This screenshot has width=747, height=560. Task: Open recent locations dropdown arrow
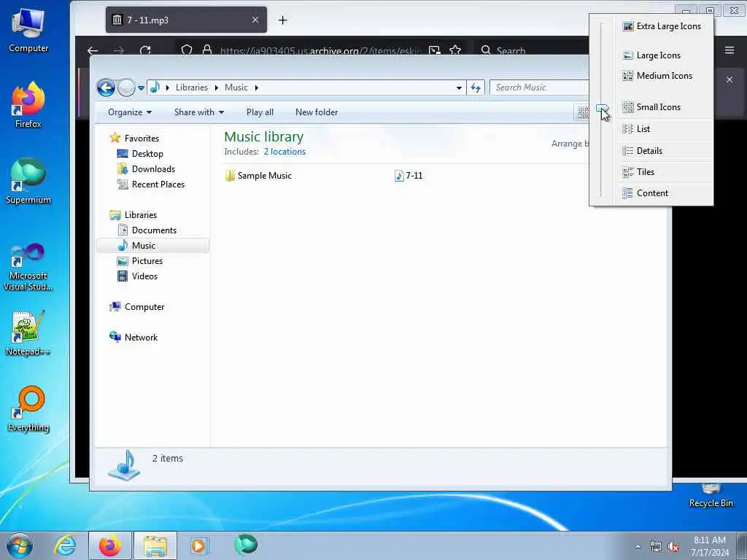click(141, 88)
